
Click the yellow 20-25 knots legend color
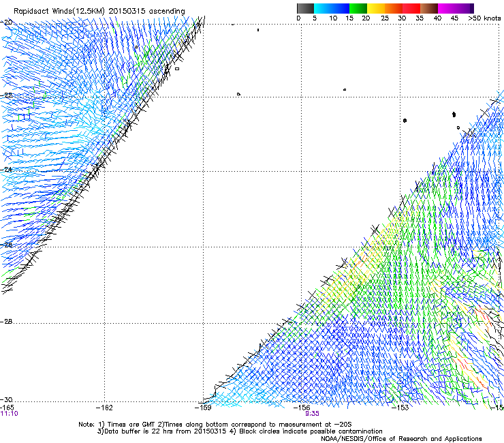coord(376,8)
